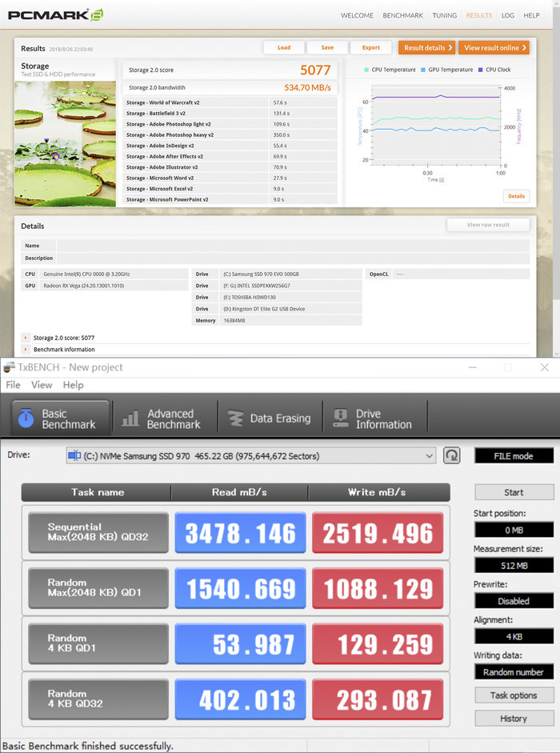Open the Task options button
This screenshot has width=560, height=753.
click(x=514, y=695)
